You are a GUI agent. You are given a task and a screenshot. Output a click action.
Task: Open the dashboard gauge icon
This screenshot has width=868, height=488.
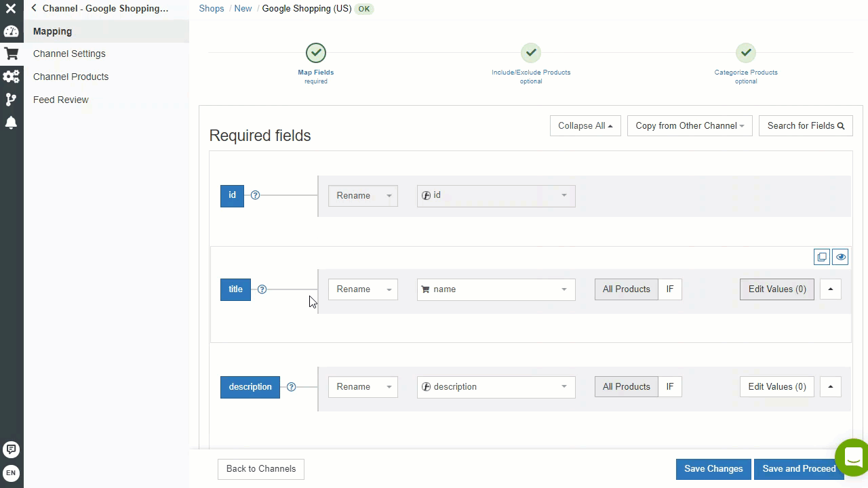tap(11, 31)
